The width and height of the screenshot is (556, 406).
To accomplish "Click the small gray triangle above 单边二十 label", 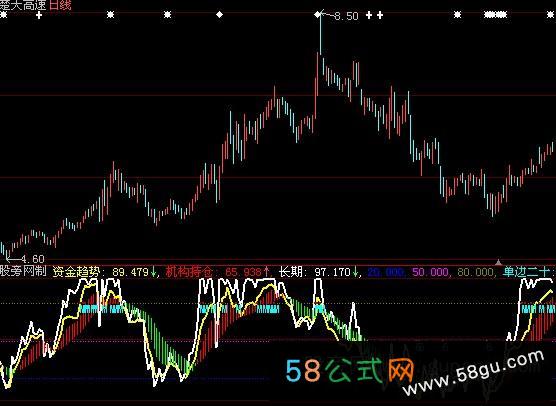I will coord(498,262).
